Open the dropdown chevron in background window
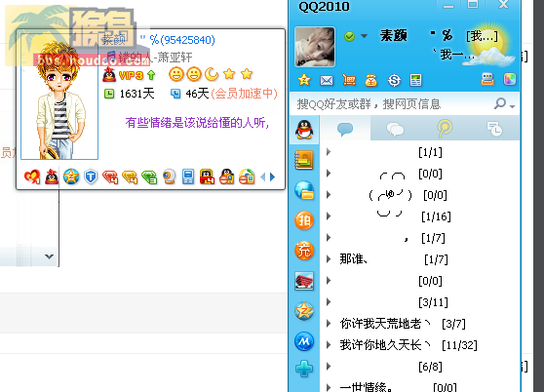The height and width of the screenshot is (392, 544). point(49,256)
